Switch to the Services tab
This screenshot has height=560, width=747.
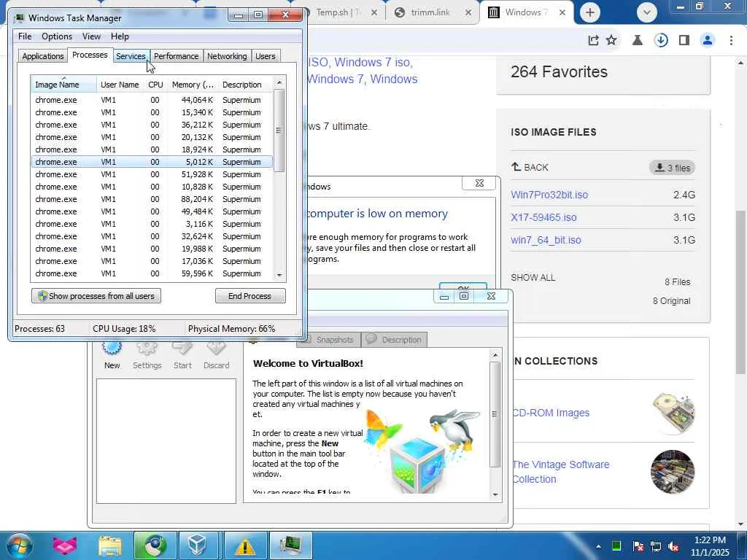pos(131,55)
